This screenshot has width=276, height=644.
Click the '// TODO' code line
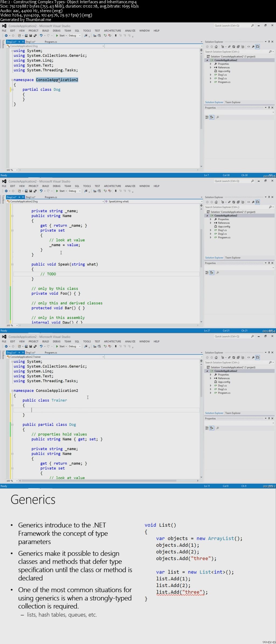coord(48,274)
